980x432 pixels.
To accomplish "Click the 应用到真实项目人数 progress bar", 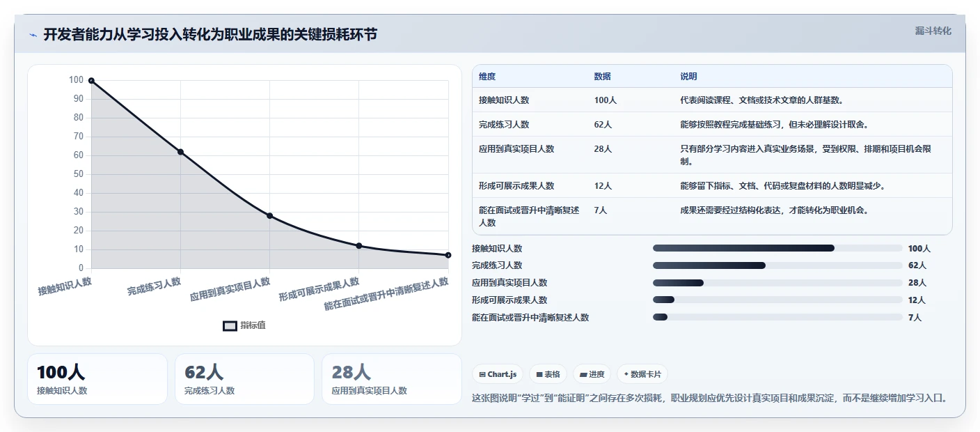I will pyautogui.click(x=777, y=283).
